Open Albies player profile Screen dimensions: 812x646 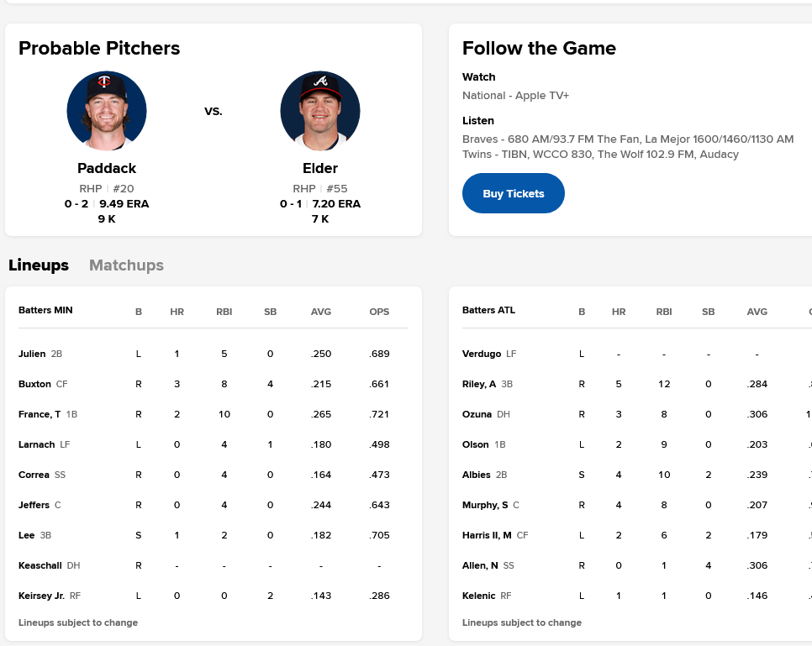click(x=477, y=475)
